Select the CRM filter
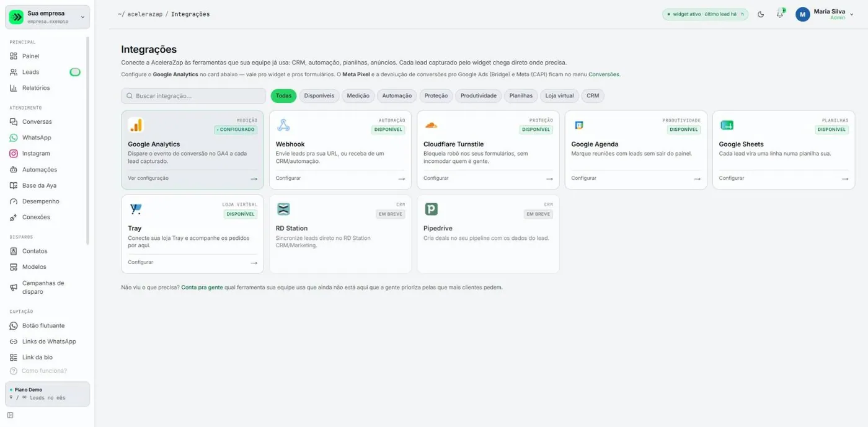 click(x=593, y=96)
